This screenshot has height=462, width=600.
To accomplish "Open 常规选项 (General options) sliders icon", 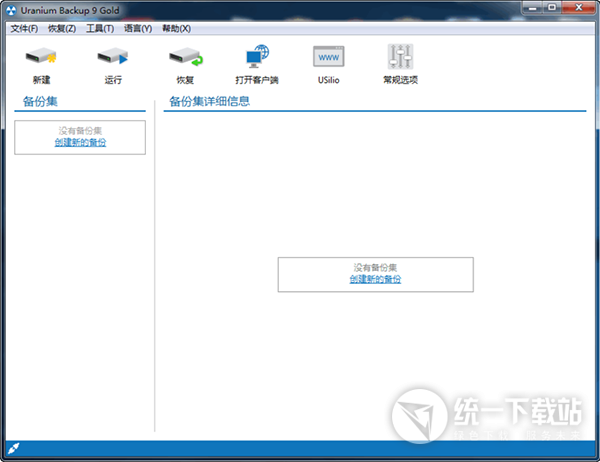I will pos(400,56).
